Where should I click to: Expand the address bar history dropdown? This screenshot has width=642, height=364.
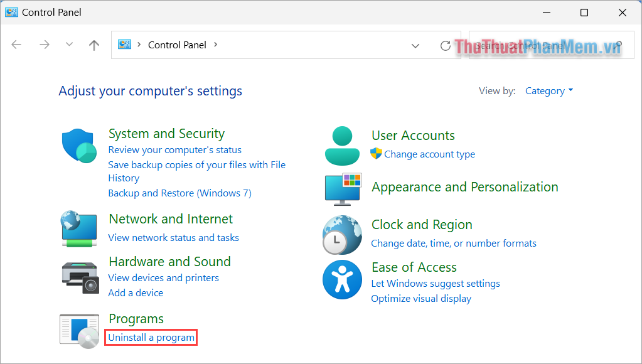click(415, 45)
